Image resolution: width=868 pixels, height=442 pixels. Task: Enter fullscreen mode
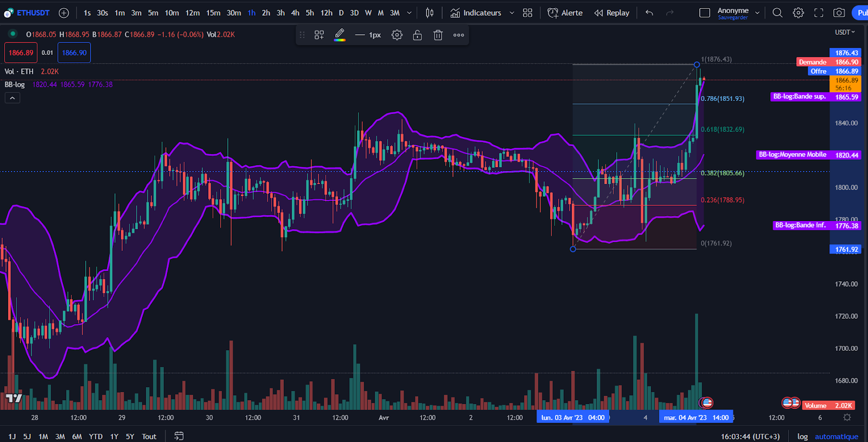(819, 12)
